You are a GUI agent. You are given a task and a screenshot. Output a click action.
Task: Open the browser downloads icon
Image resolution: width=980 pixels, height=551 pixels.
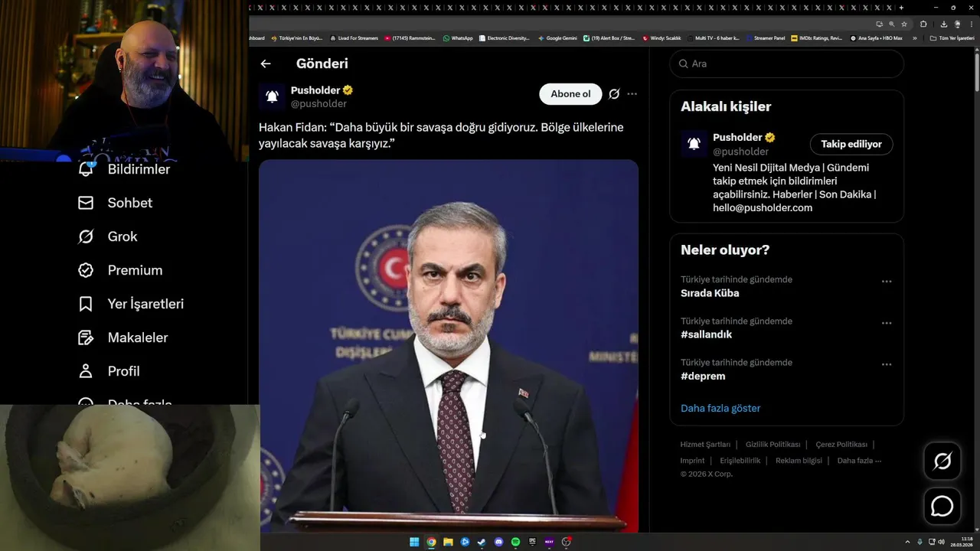(x=944, y=24)
